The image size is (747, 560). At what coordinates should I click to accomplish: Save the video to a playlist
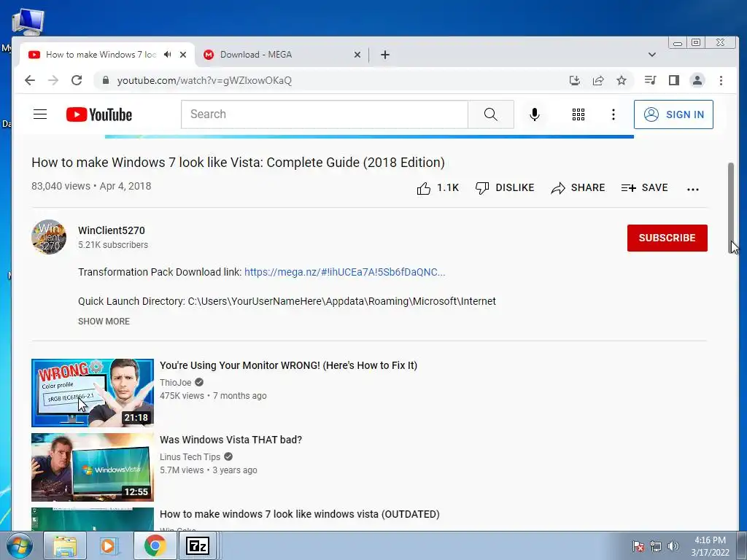click(x=644, y=188)
